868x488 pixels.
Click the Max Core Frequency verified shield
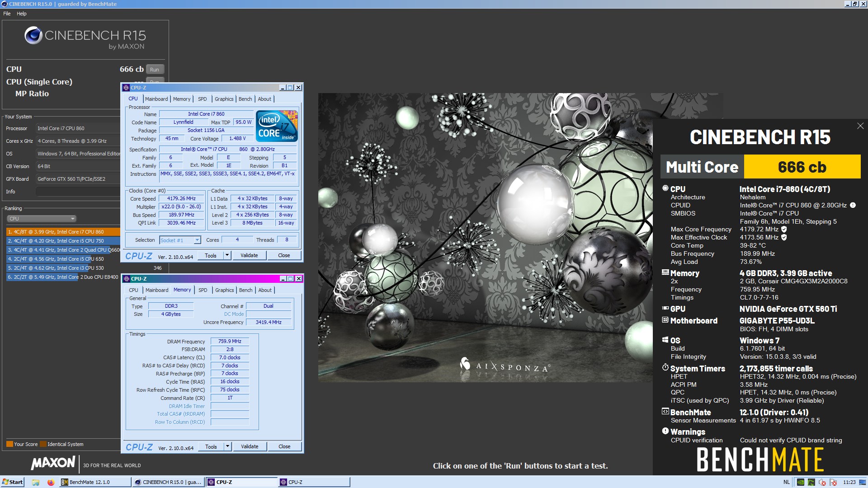point(784,229)
